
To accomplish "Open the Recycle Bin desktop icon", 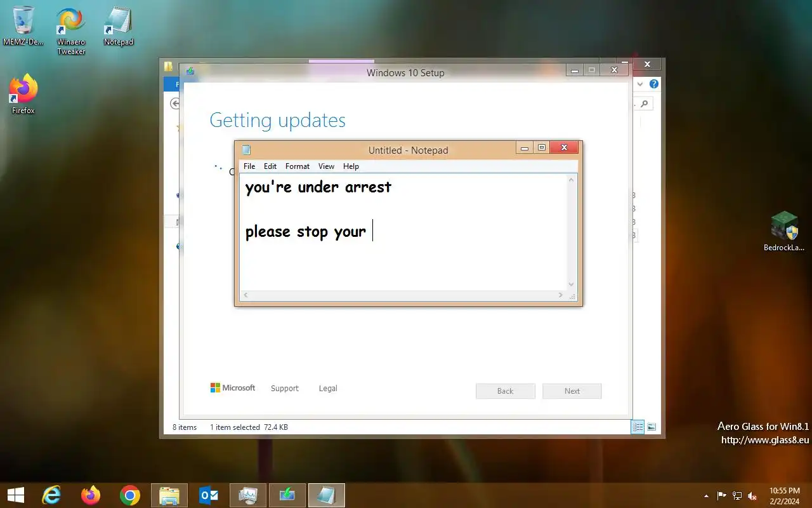I will [x=23, y=27].
